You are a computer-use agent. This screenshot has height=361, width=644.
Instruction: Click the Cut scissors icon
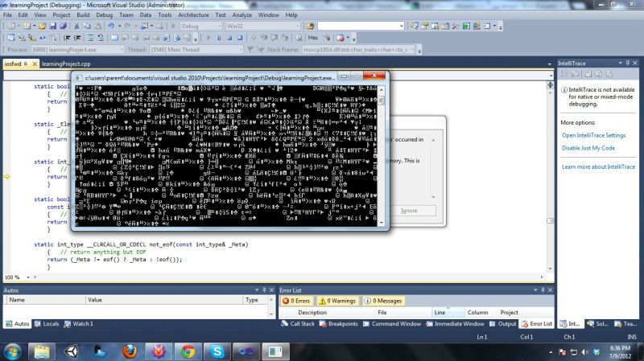pyautogui.click(x=76, y=26)
